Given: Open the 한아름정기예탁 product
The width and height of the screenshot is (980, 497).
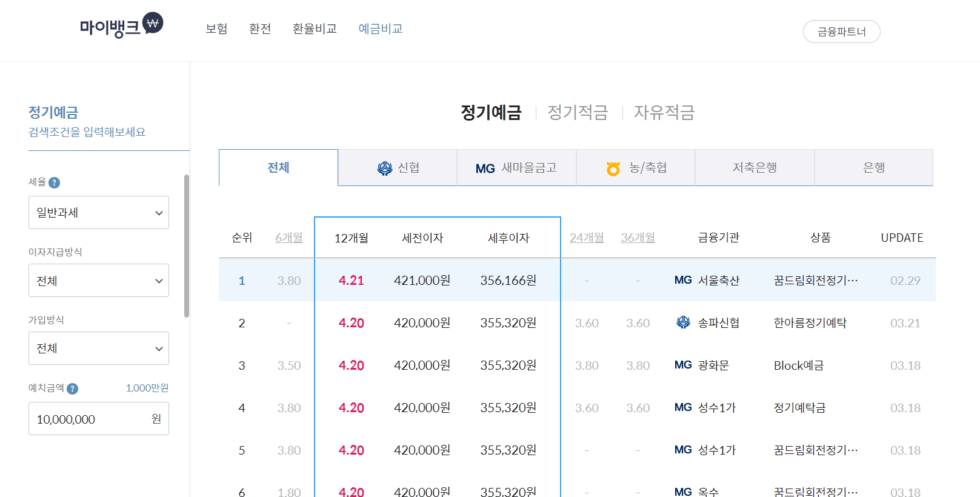Looking at the screenshot, I should pyautogui.click(x=810, y=322).
